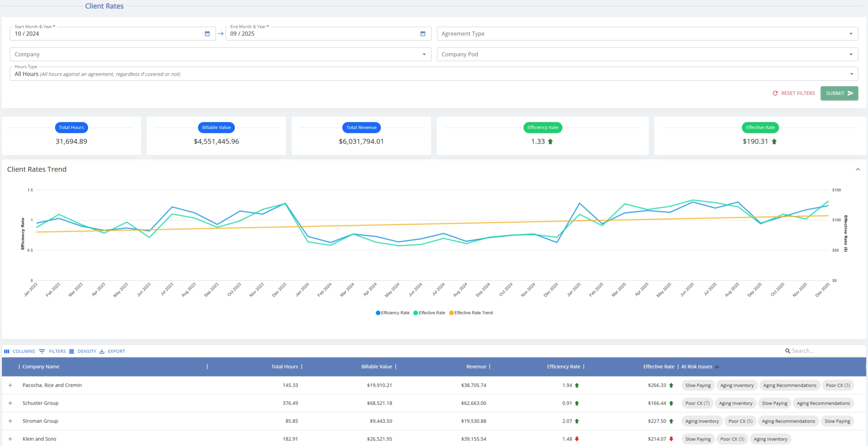Click the Submit button
This screenshot has width=868, height=446.
(839, 93)
